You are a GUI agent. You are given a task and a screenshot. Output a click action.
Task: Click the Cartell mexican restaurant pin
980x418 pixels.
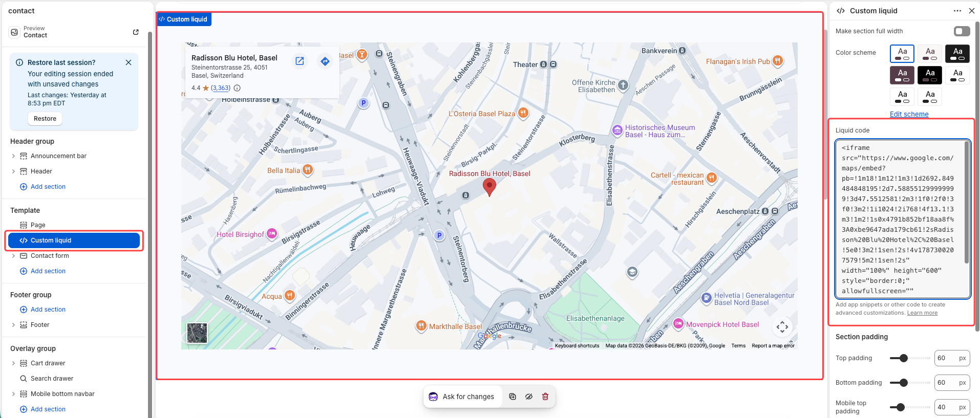(712, 178)
